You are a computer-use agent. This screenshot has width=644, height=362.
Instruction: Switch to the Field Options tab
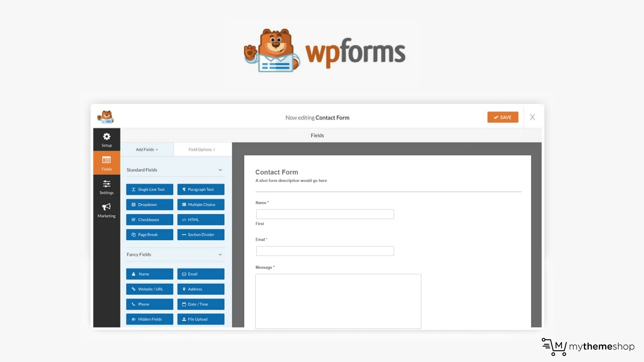(x=202, y=149)
